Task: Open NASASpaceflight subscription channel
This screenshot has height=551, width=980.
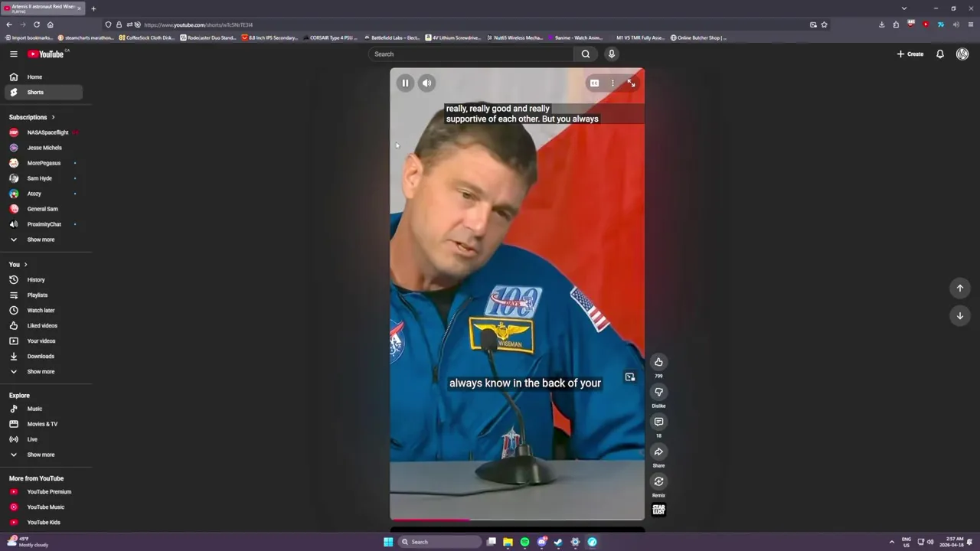Action: pyautogui.click(x=43, y=132)
